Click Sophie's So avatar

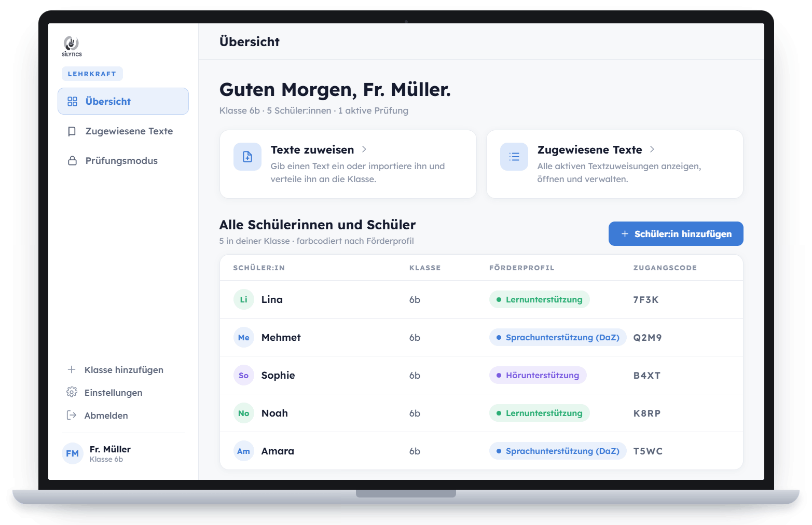coord(243,375)
